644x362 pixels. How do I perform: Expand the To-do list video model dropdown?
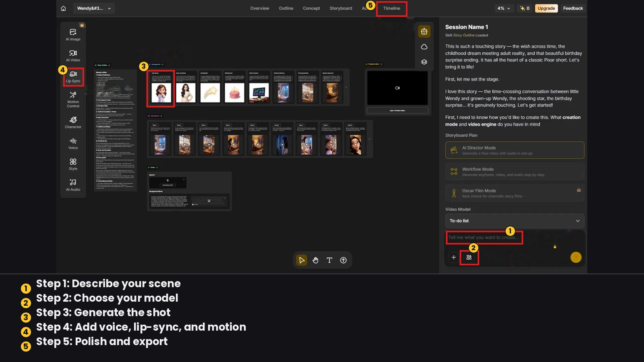pos(514,221)
